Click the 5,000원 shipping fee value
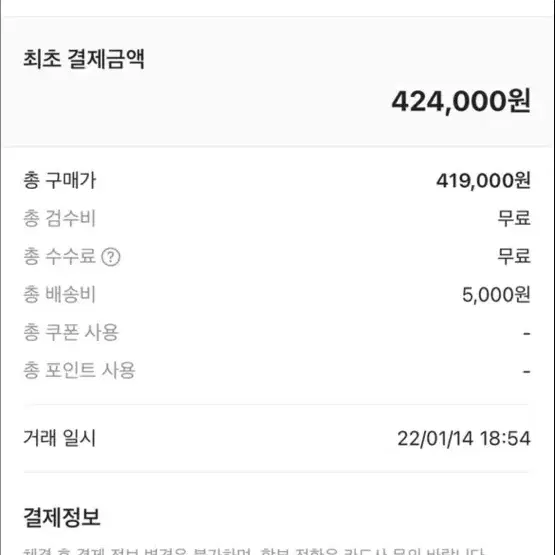555x555 pixels. point(496,295)
